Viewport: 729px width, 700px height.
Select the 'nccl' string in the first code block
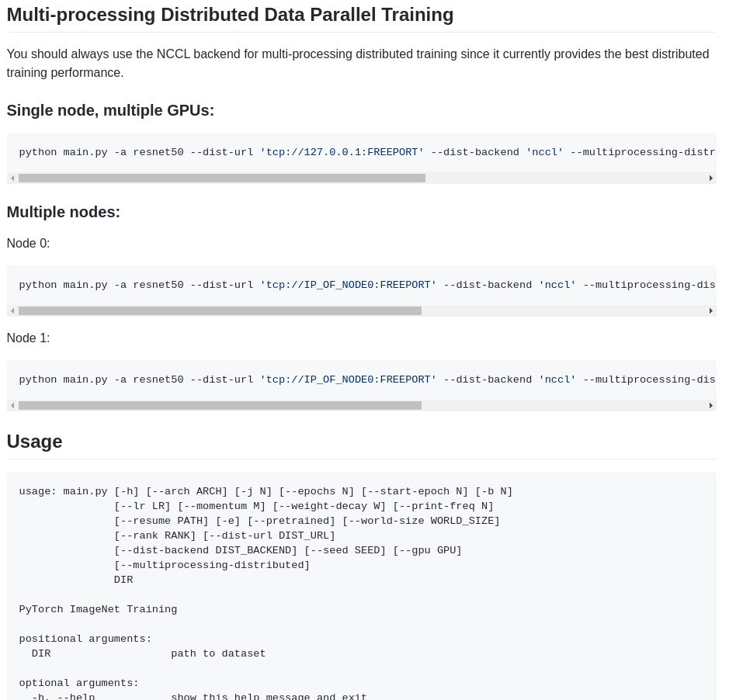544,152
